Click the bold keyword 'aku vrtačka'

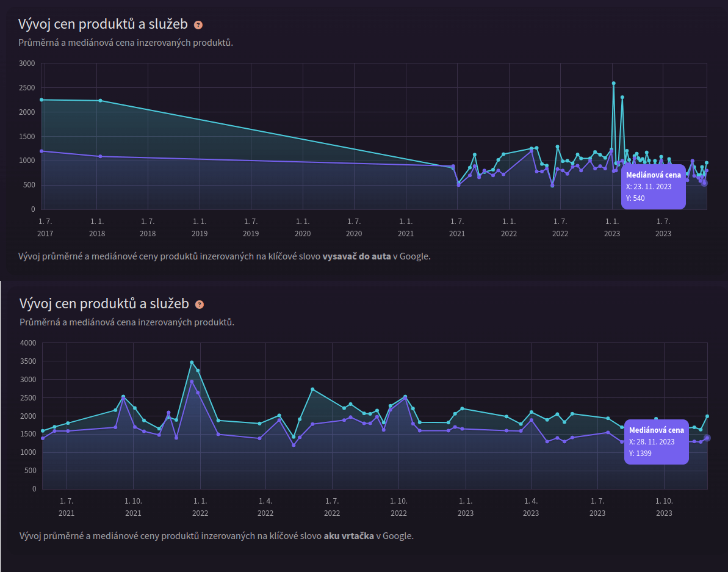coord(348,536)
